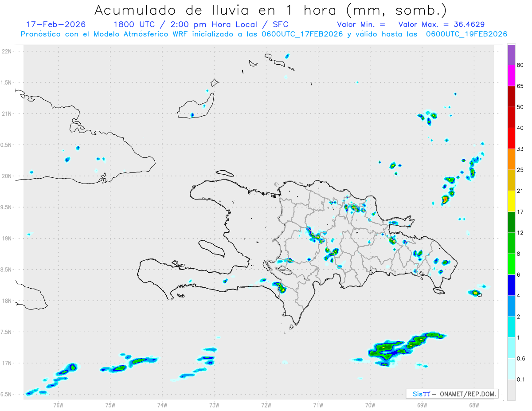
Task: Click the longitude label '69W'
Action: coord(422,404)
